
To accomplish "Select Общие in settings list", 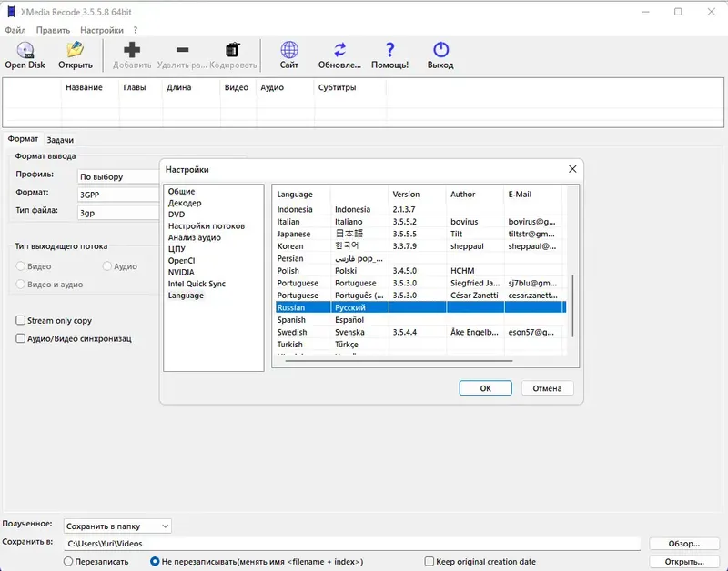I will coord(181,192).
